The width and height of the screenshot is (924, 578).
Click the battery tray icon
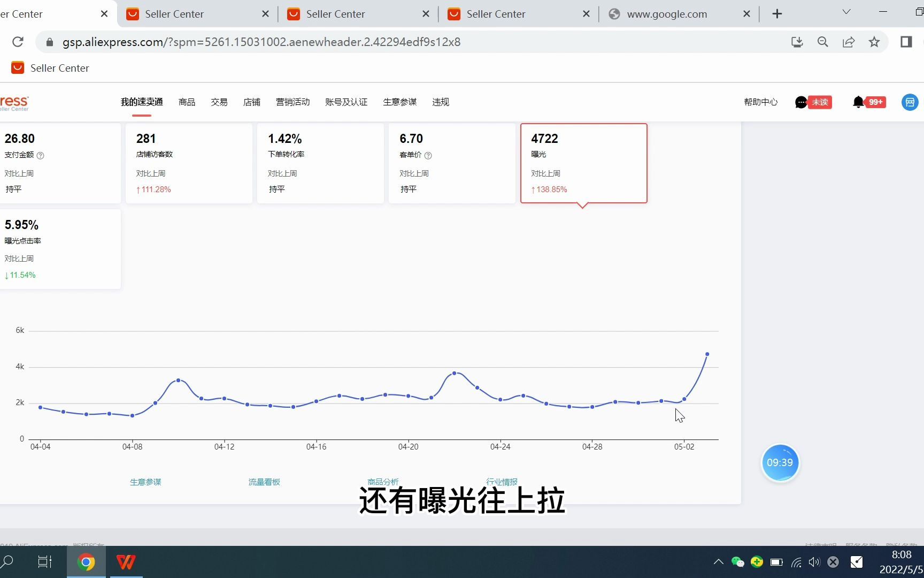coord(776,562)
